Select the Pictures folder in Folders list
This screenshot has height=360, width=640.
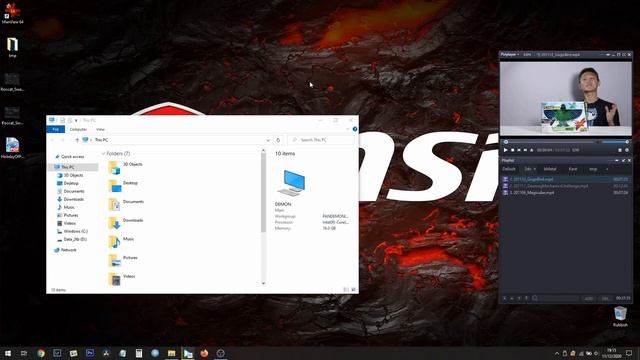(123, 260)
